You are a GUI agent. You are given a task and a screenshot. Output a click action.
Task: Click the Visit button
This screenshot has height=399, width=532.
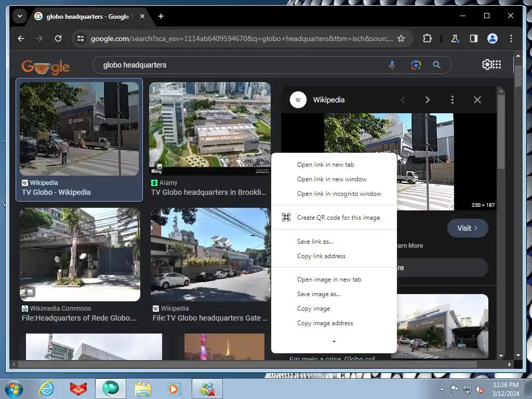coord(468,228)
